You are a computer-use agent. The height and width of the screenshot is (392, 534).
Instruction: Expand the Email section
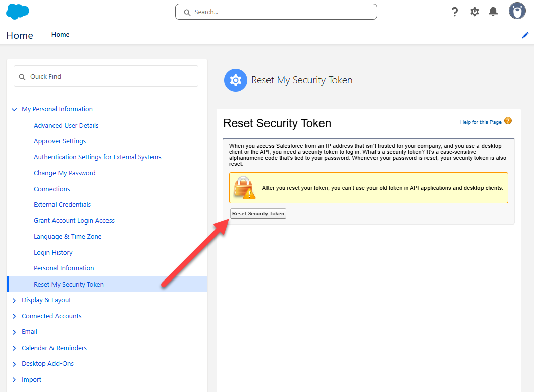point(14,332)
